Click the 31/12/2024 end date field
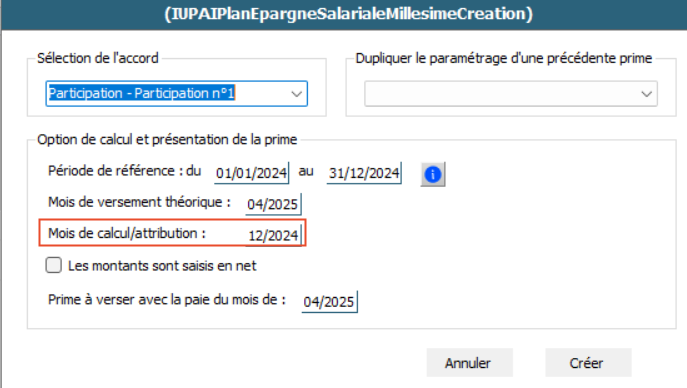 (364, 173)
